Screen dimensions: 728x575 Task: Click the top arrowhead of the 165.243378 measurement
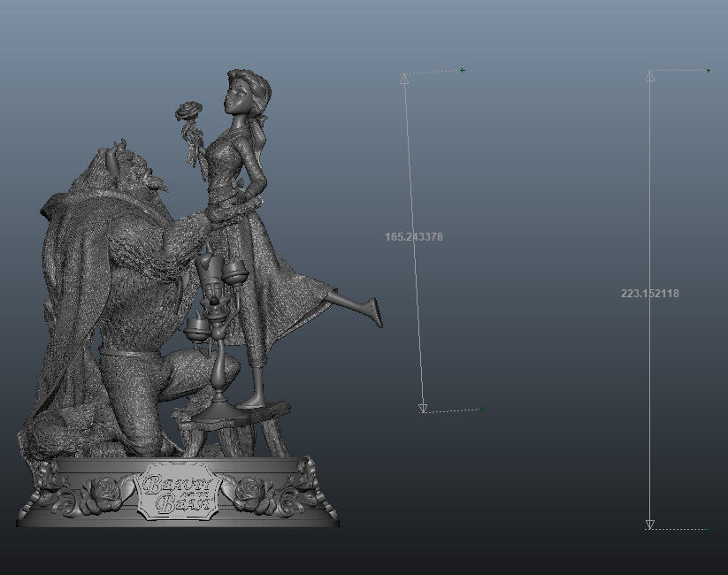click(x=404, y=77)
